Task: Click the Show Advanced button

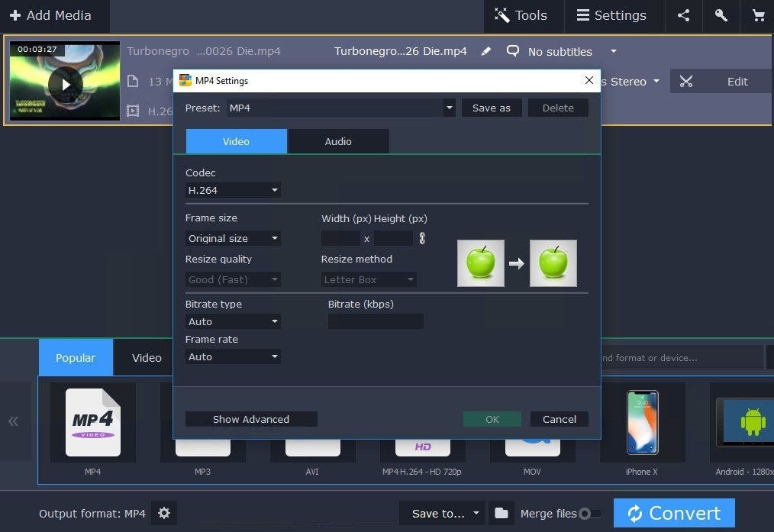Action: click(251, 419)
